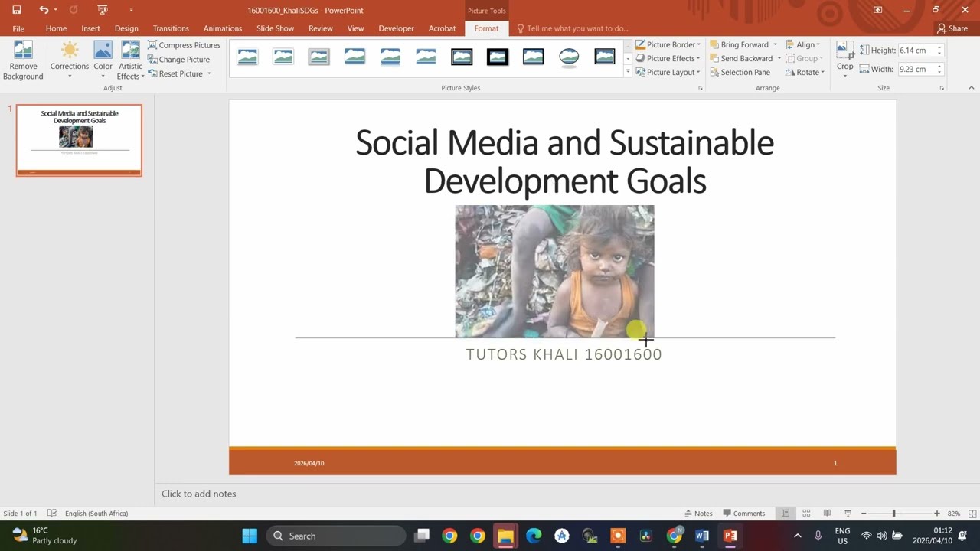Toggle the Notes pane

point(697,514)
